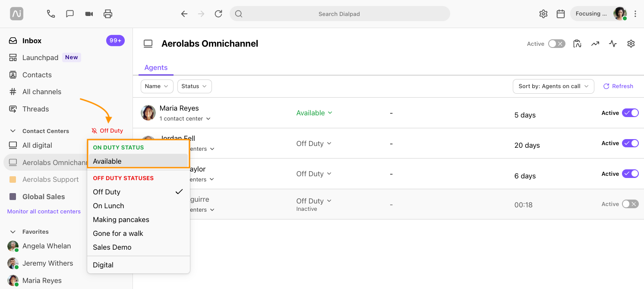Expand Maria Reyes 1 contact center
Screen dimensions: 644x289
tap(185, 118)
